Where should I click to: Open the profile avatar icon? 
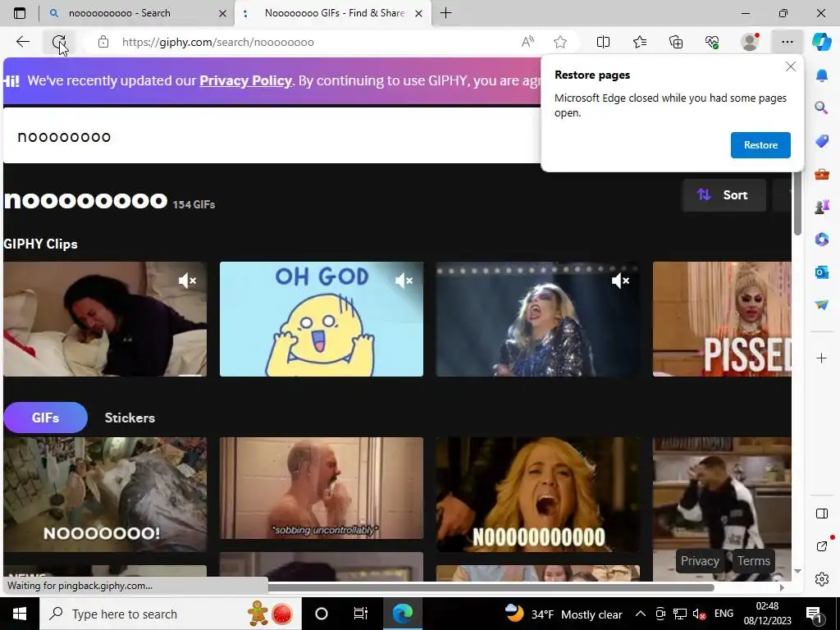tap(750, 42)
